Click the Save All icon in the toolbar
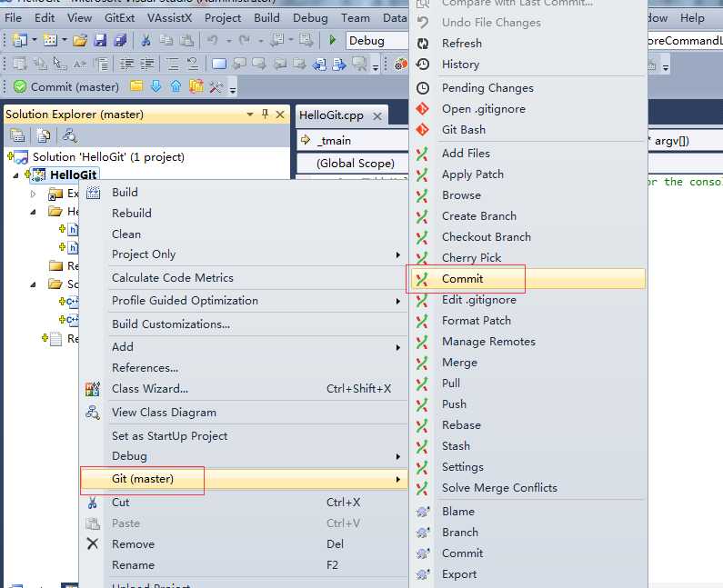723x588 pixels. point(120,41)
